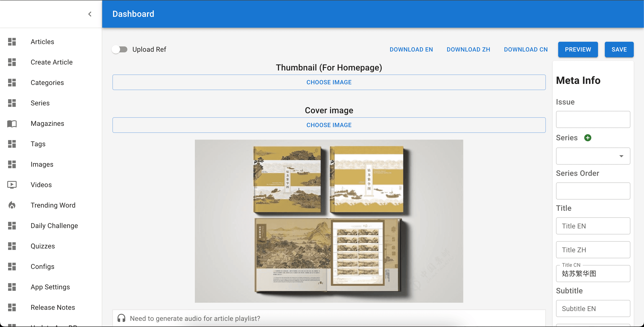The image size is (644, 327).
Task: Click the Release Notes icon
Action: pyautogui.click(x=12, y=307)
